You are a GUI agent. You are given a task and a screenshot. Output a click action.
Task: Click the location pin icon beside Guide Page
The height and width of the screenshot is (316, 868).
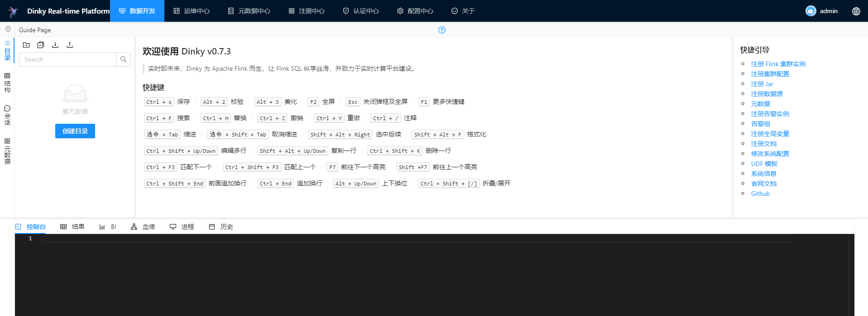(x=8, y=29)
